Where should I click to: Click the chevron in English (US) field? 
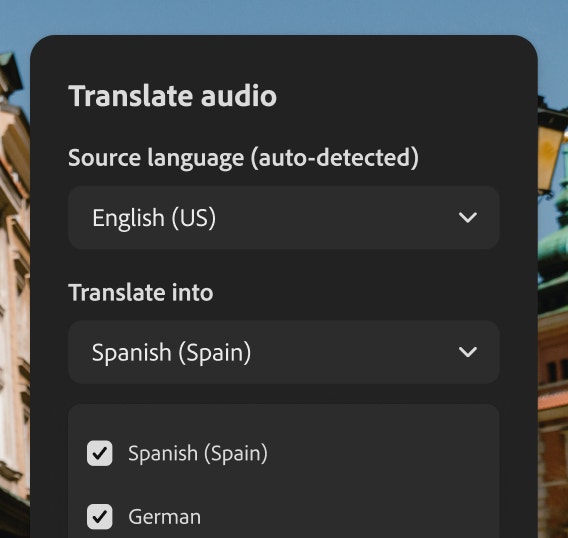tap(467, 217)
